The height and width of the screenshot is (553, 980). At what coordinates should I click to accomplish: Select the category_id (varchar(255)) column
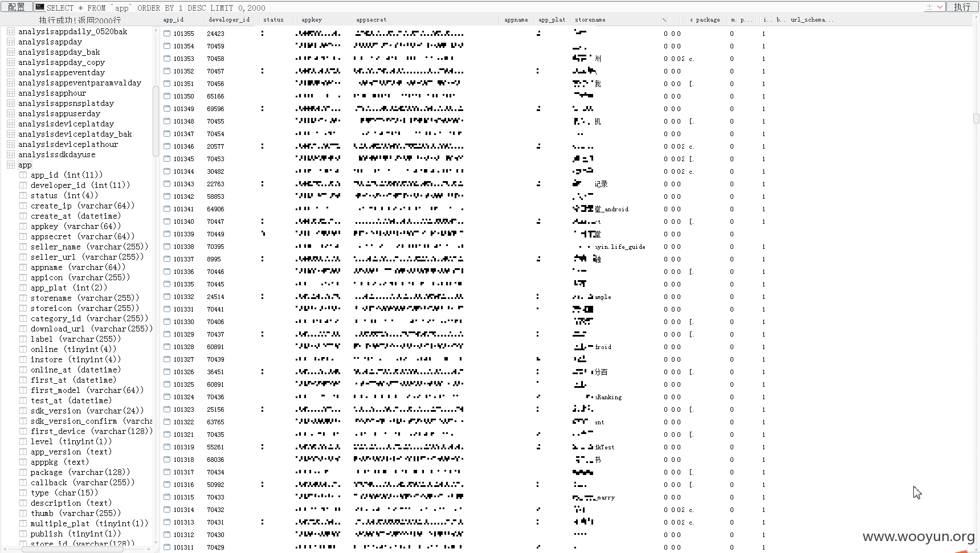click(x=89, y=318)
